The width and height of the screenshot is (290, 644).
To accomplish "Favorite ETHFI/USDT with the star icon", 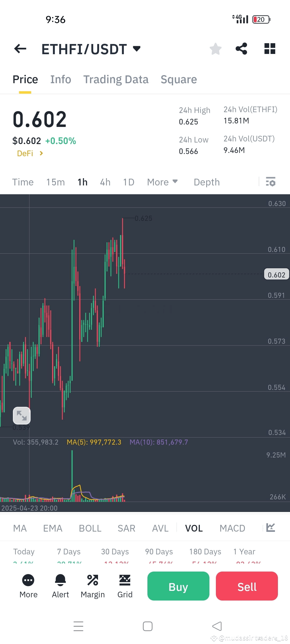I will coord(215,49).
